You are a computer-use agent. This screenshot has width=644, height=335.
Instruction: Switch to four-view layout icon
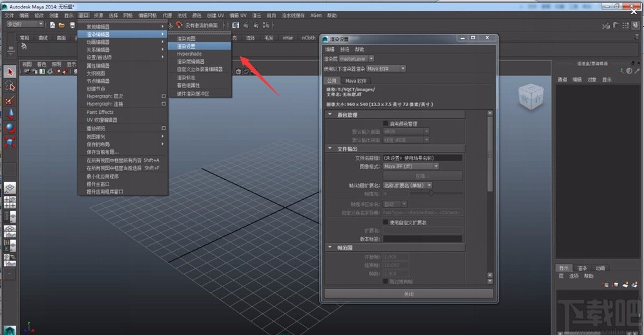[10, 202]
